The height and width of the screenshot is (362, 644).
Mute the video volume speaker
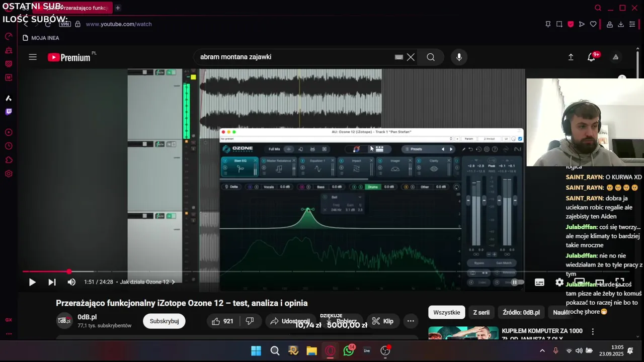pyautogui.click(x=71, y=282)
